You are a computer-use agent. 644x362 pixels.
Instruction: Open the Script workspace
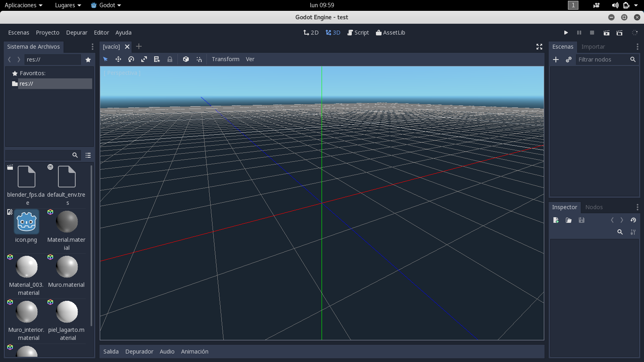point(358,33)
